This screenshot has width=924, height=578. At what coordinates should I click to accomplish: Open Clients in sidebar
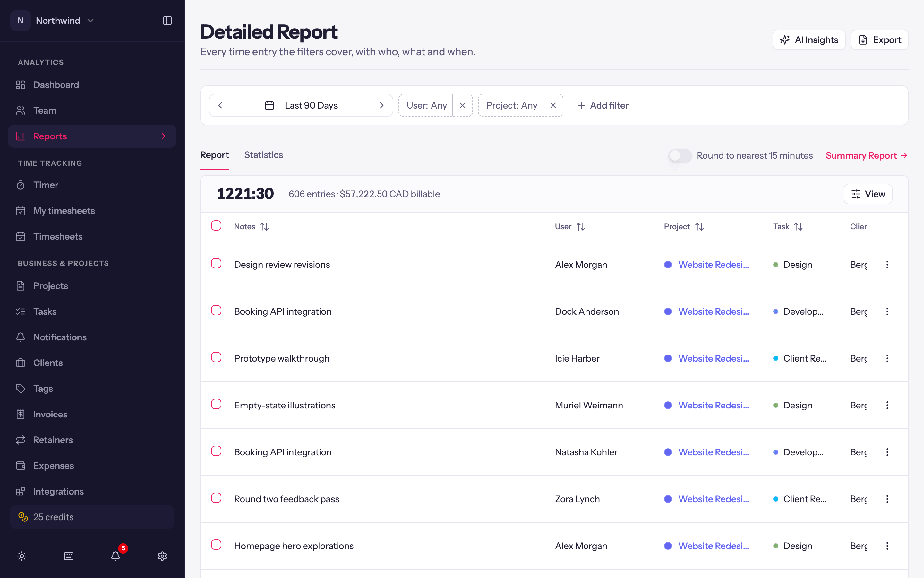click(92, 363)
